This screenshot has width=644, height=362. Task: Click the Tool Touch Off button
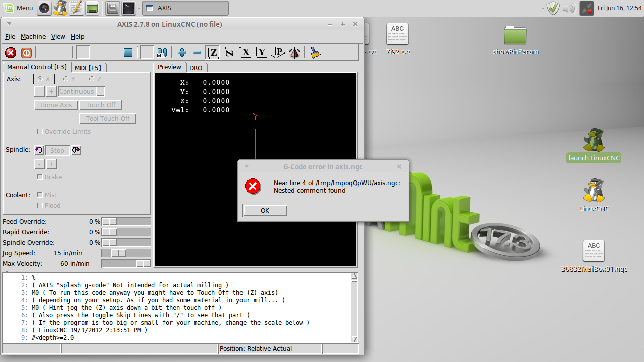click(108, 119)
